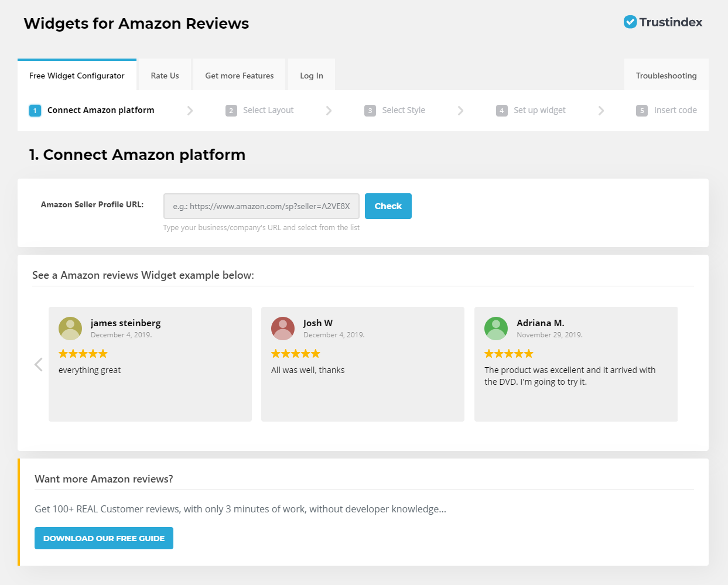This screenshot has height=585, width=728.
Task: Click Adriana M.'s green avatar icon
Action: [x=496, y=329]
